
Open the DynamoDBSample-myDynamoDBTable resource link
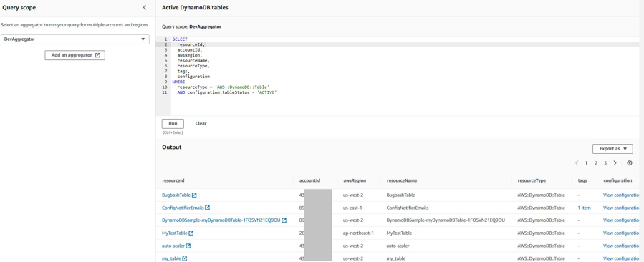(x=221, y=220)
